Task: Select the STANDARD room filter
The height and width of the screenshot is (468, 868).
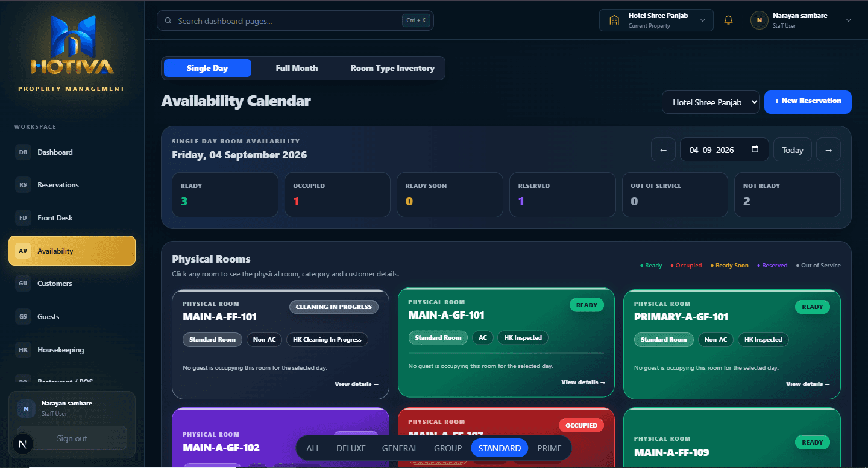Action: point(500,448)
